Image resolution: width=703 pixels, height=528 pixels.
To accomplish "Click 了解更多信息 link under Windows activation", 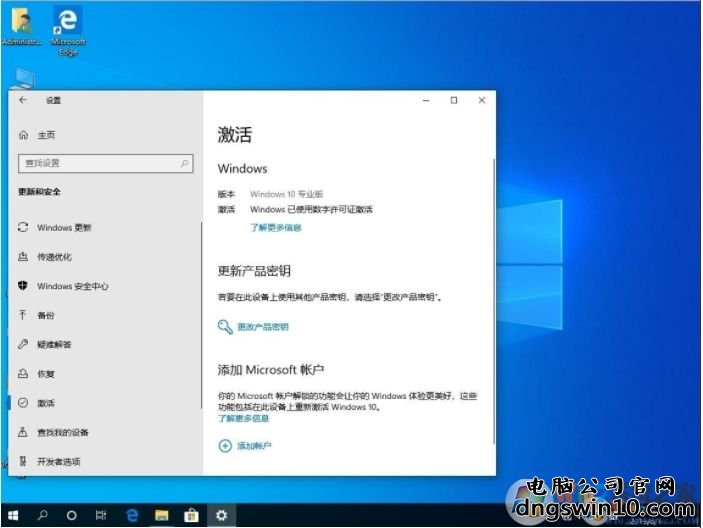I will [x=276, y=228].
